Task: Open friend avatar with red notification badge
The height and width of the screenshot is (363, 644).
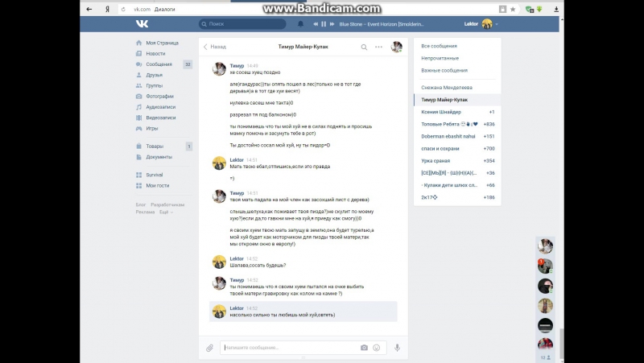Action: (x=546, y=266)
